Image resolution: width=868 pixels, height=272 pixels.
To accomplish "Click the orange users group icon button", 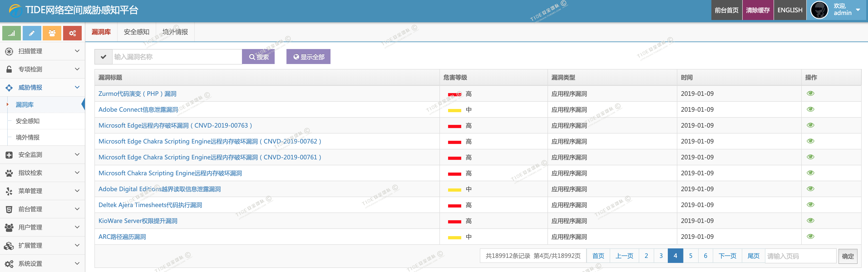I will pyautogui.click(x=52, y=33).
